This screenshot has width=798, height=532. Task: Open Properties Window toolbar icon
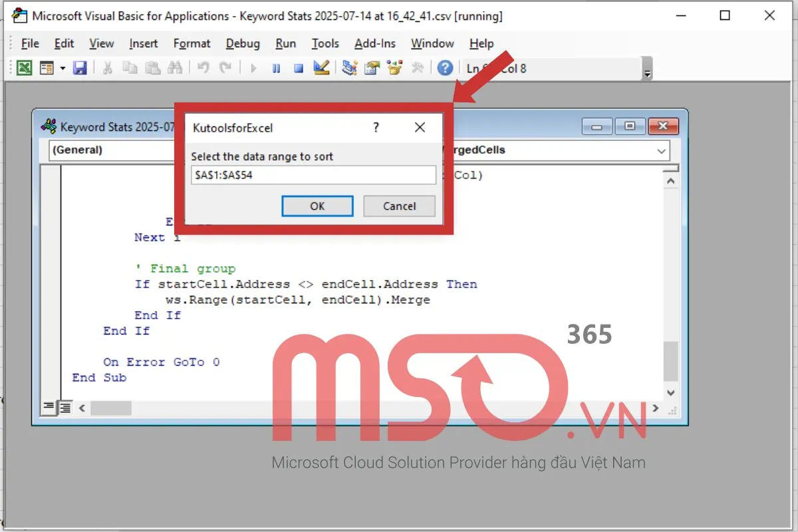pyautogui.click(x=372, y=68)
